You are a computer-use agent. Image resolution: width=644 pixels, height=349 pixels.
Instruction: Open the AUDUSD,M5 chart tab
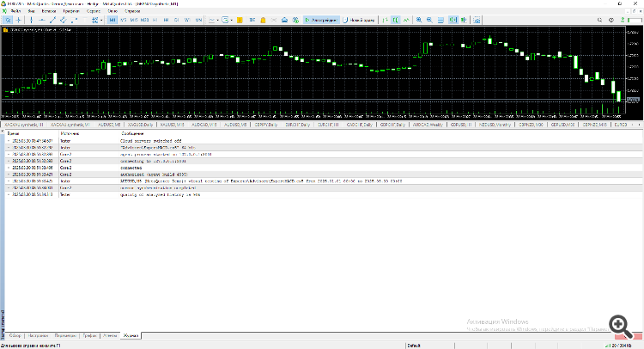pyautogui.click(x=109, y=124)
